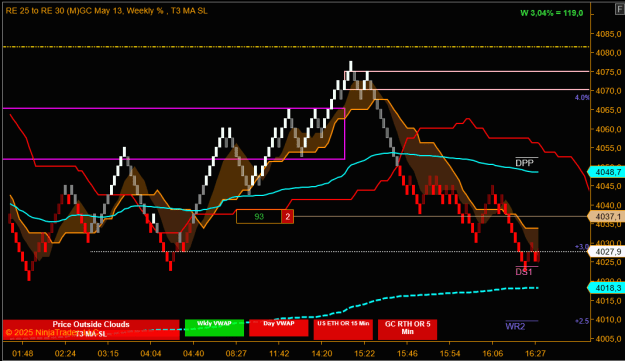Screen dimensions: 625x361
Task: Click the 4060,0 price axis label
Action: point(608,129)
